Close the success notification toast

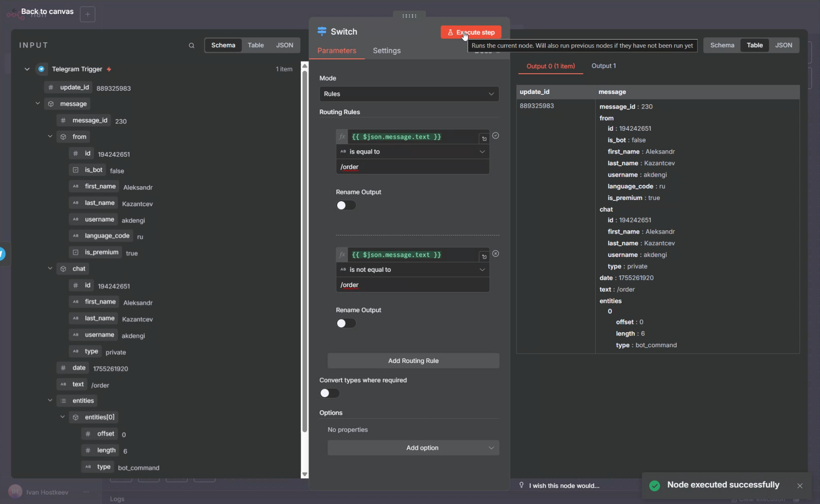coord(800,486)
